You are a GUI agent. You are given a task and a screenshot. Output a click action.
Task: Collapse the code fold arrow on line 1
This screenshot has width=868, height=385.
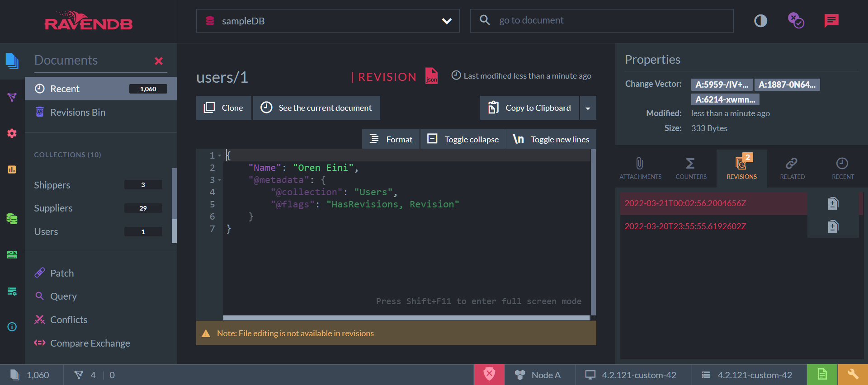click(220, 155)
